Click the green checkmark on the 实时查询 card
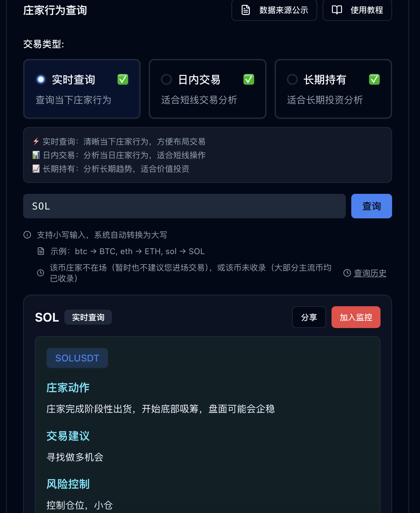This screenshot has width=420, height=513. 123,79
